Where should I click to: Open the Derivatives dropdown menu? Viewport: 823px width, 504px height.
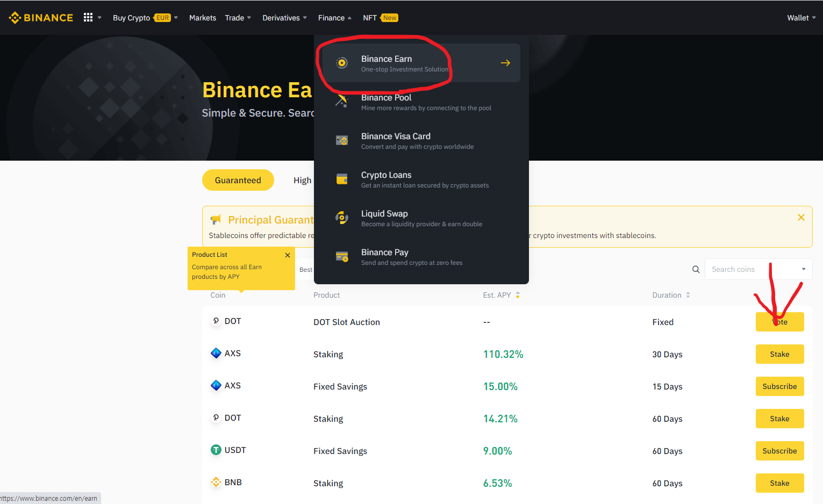pyautogui.click(x=285, y=18)
